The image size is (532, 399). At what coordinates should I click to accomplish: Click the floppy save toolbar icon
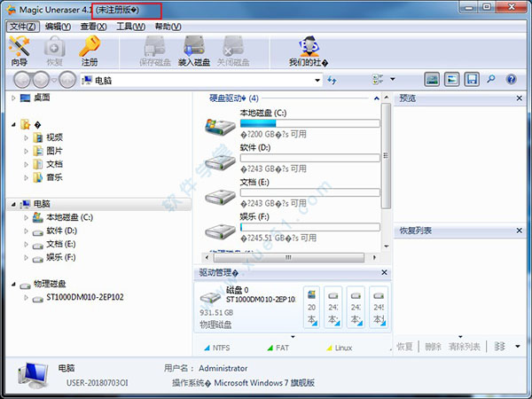[x=472, y=80]
